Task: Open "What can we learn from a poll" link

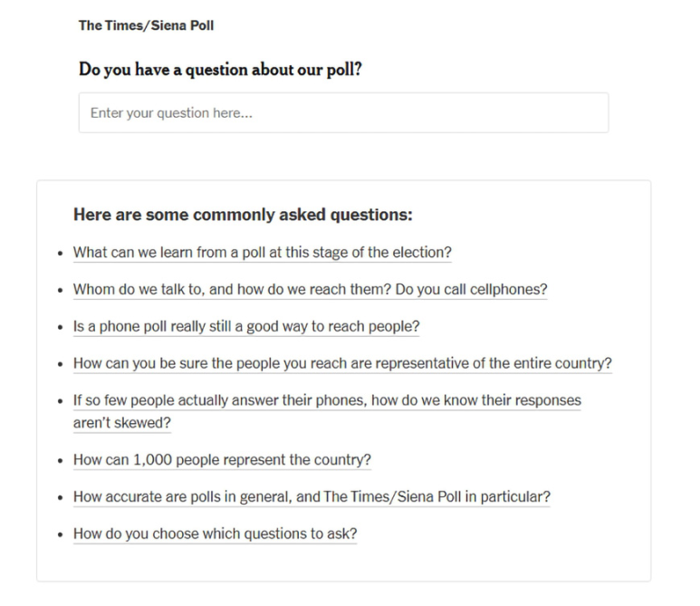Action: [x=262, y=253]
